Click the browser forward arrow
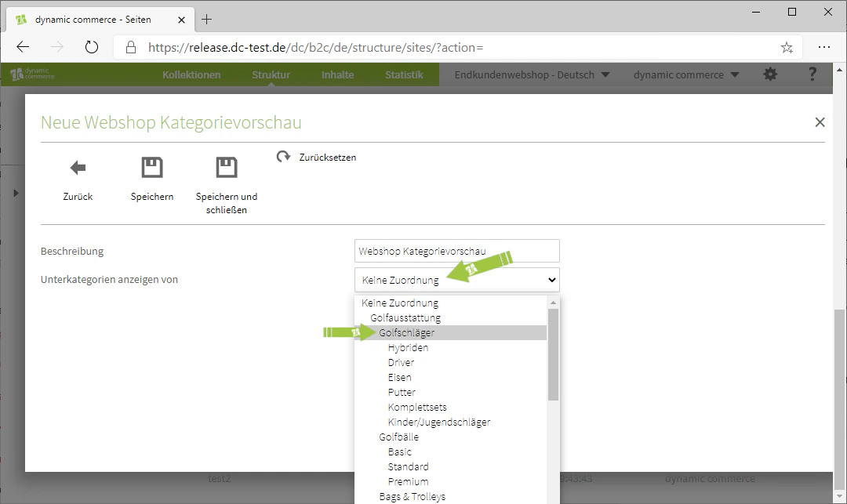The height and width of the screenshot is (504, 847). coord(56,48)
